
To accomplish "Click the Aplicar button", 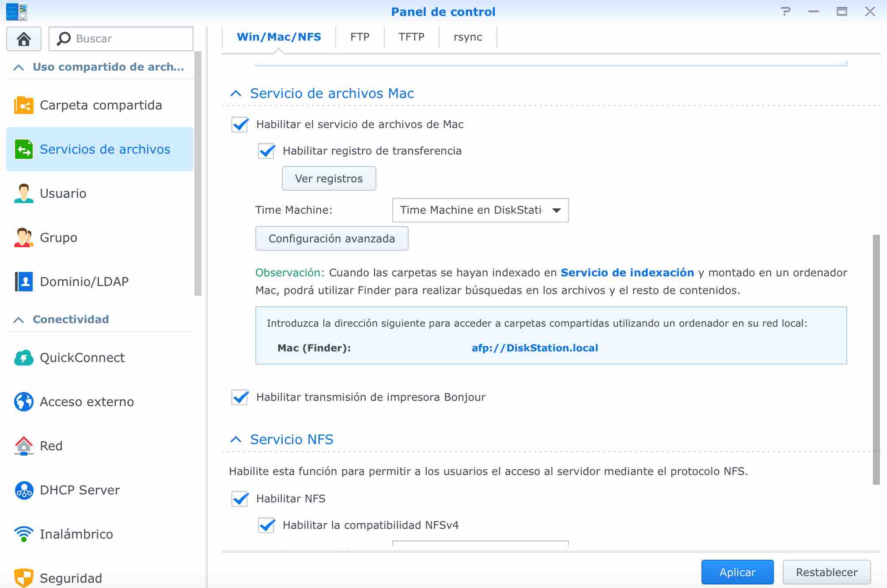I will point(737,572).
